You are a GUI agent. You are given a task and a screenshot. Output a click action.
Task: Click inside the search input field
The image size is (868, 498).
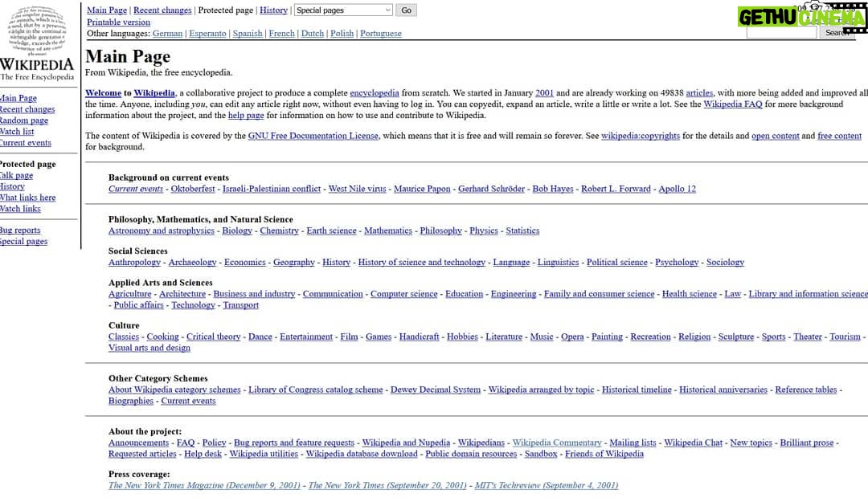click(x=780, y=33)
